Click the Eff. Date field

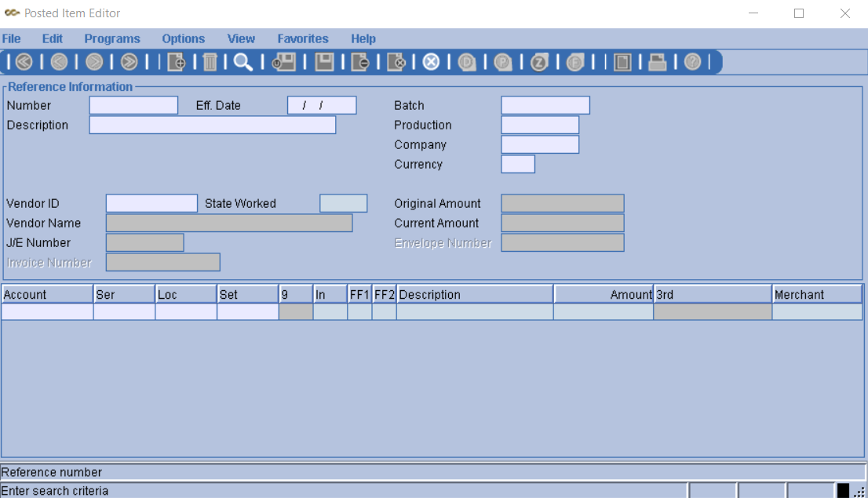(322, 105)
